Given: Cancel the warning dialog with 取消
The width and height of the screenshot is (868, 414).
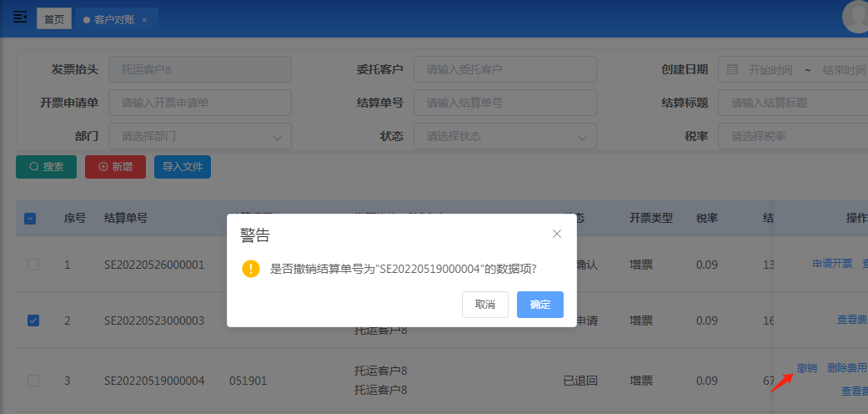Looking at the screenshot, I should [485, 305].
